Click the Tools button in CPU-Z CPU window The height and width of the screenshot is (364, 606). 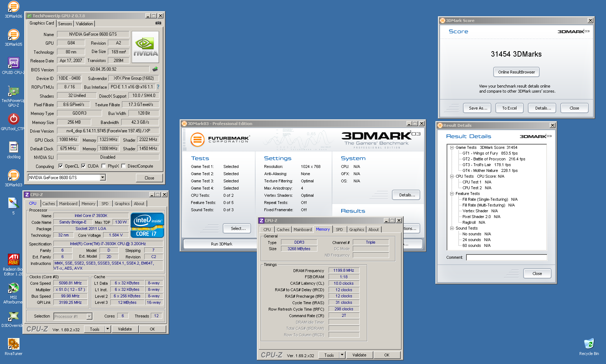tap(95, 329)
